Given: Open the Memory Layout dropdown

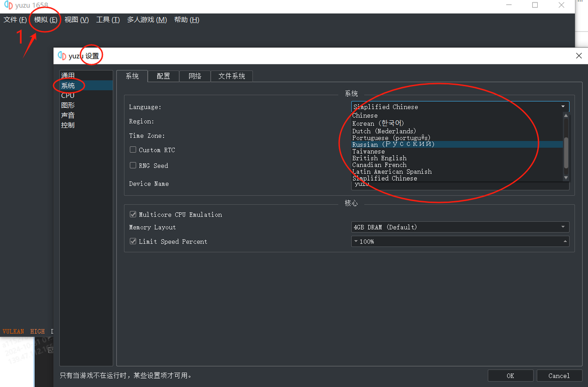Looking at the screenshot, I should click(460, 227).
